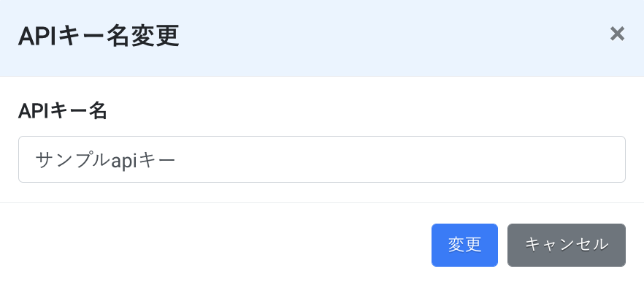
Task: Click the APIキー名 field label
Action: [x=63, y=111]
